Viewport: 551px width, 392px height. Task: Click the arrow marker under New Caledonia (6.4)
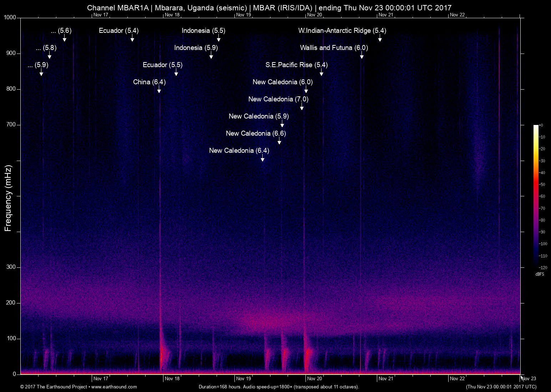click(x=263, y=158)
